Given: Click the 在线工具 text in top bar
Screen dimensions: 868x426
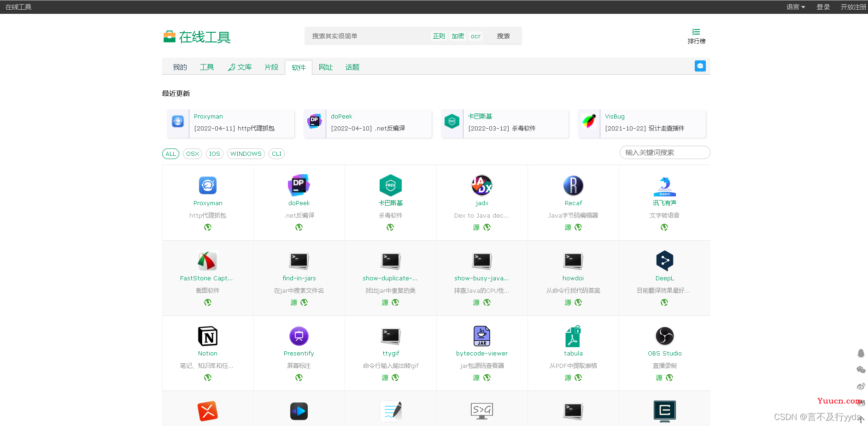Looking at the screenshot, I should click(18, 7).
